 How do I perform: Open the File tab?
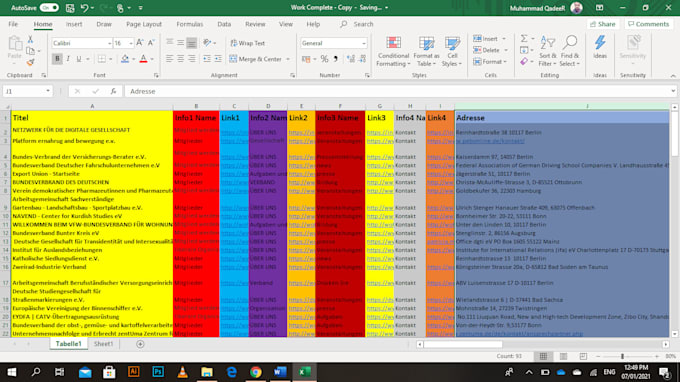(x=13, y=24)
